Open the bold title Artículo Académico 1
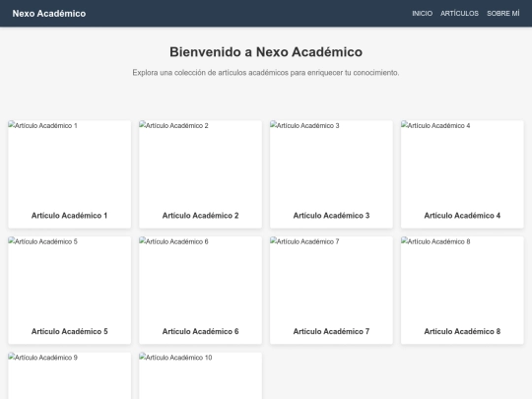The image size is (532, 399). tap(70, 216)
